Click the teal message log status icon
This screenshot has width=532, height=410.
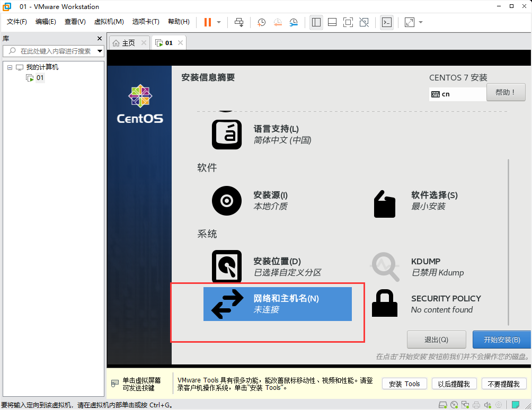(516, 405)
